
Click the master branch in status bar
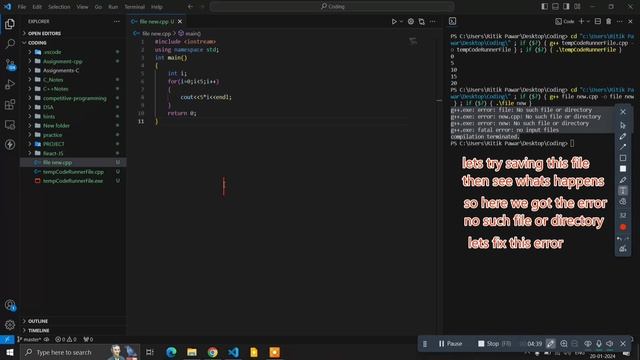coord(29,340)
